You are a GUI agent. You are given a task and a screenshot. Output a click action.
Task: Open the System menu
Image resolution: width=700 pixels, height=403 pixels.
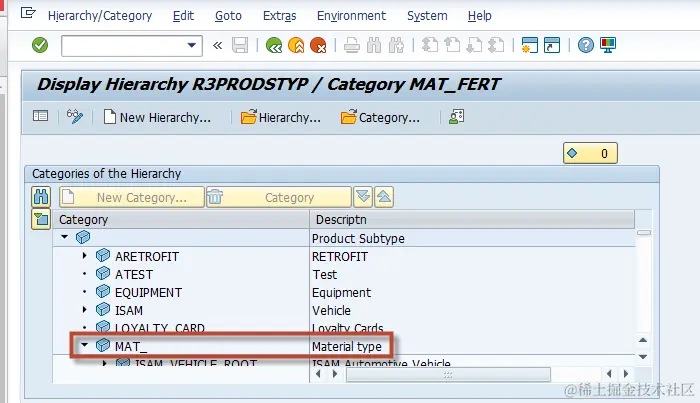[427, 16]
